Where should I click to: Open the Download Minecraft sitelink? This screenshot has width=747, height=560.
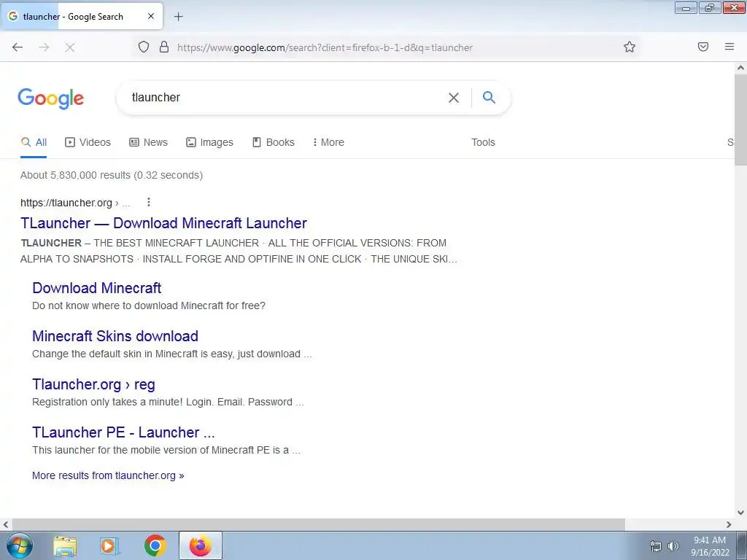click(97, 288)
